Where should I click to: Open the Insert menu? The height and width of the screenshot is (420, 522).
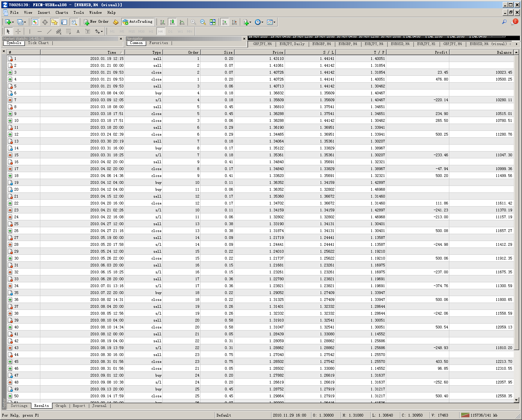pyautogui.click(x=44, y=12)
